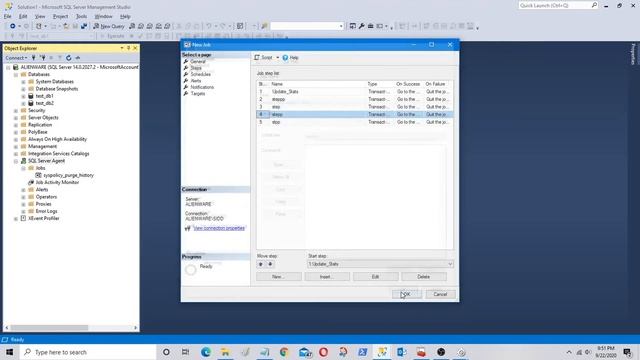Screen dimensions: 640x360
Task: Open the Window menu
Action: [x=103, y=16]
